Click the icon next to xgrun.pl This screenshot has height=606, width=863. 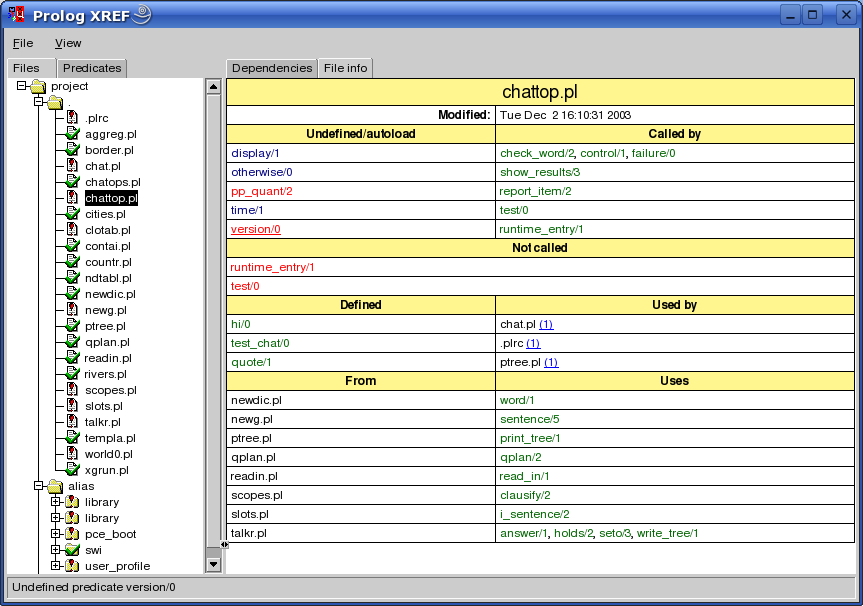coord(72,470)
